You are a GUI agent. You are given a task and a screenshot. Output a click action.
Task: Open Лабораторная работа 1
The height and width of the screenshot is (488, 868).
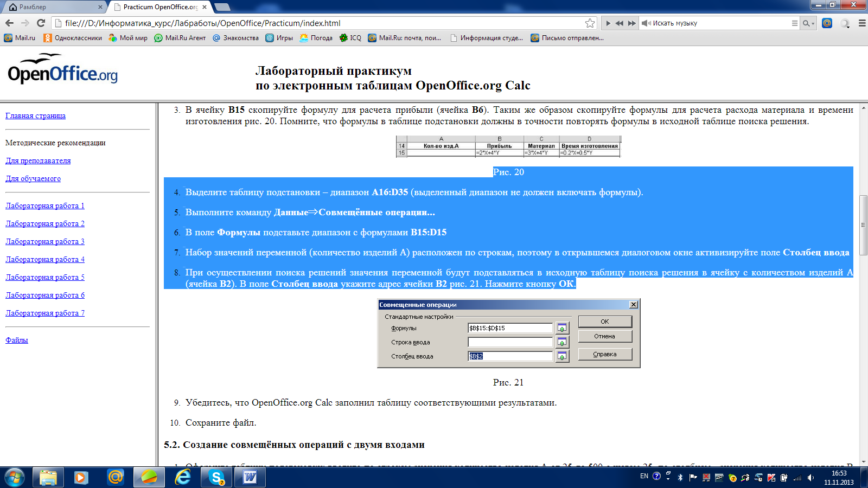point(45,206)
